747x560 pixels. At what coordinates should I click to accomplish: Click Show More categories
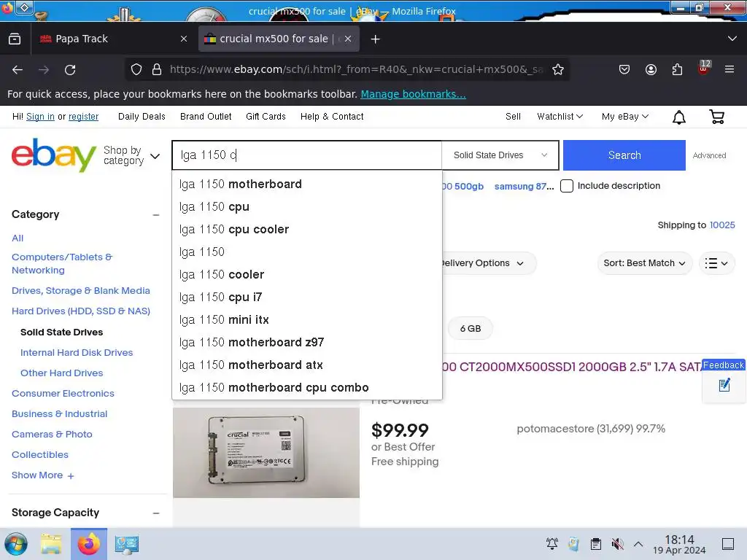pyautogui.click(x=42, y=475)
